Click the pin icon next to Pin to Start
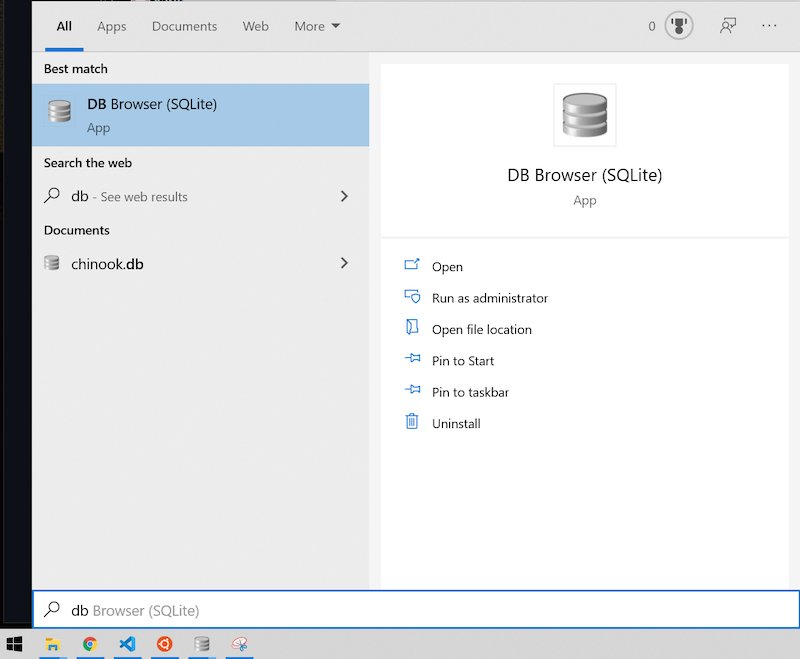Image resolution: width=800 pixels, height=659 pixels. click(413, 360)
